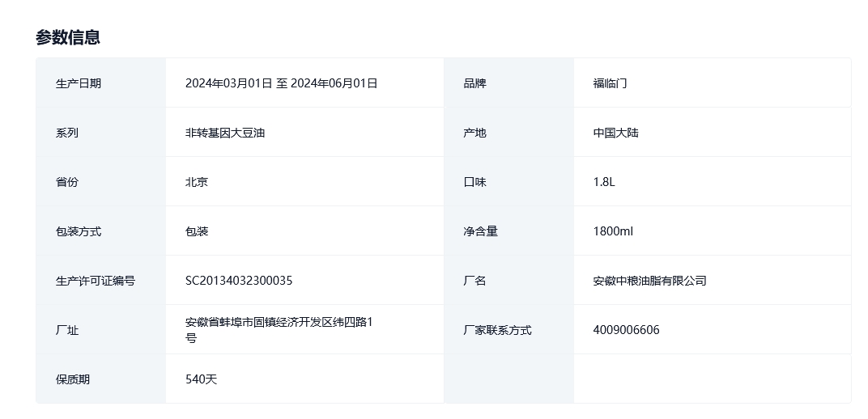Select the 厂名 label
This screenshot has width=868, height=419.
click(x=474, y=280)
